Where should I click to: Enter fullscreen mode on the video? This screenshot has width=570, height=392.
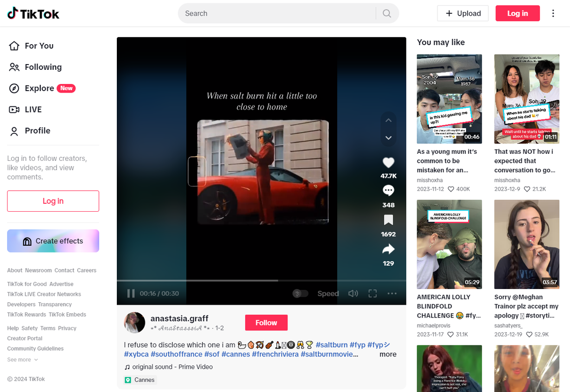(372, 294)
